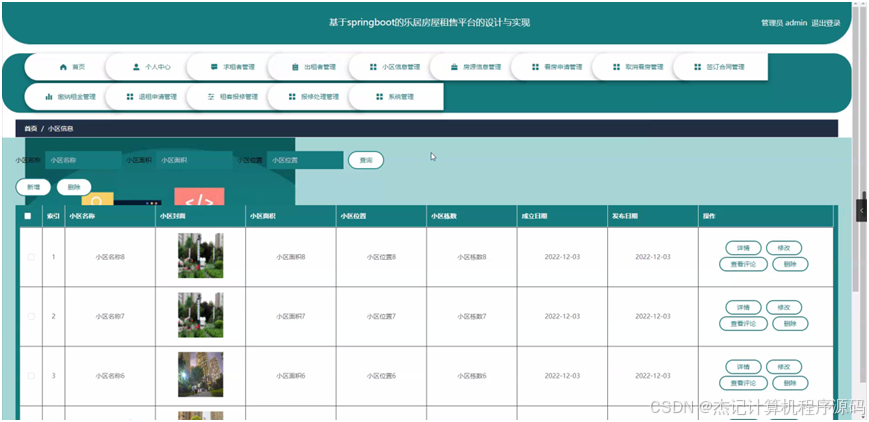This screenshot has height=422, width=869.
Task: Click 退出登录 to log out
Action: [x=826, y=23]
